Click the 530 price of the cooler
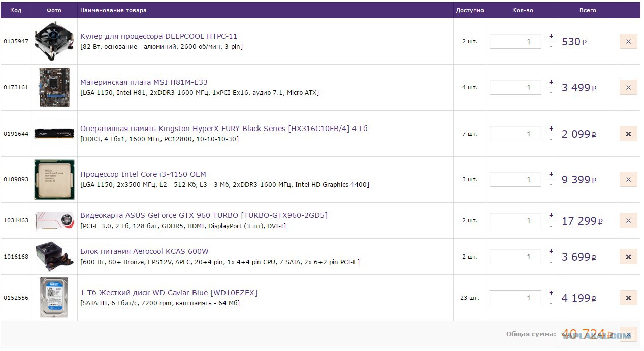The image size is (644, 351). [x=574, y=42]
